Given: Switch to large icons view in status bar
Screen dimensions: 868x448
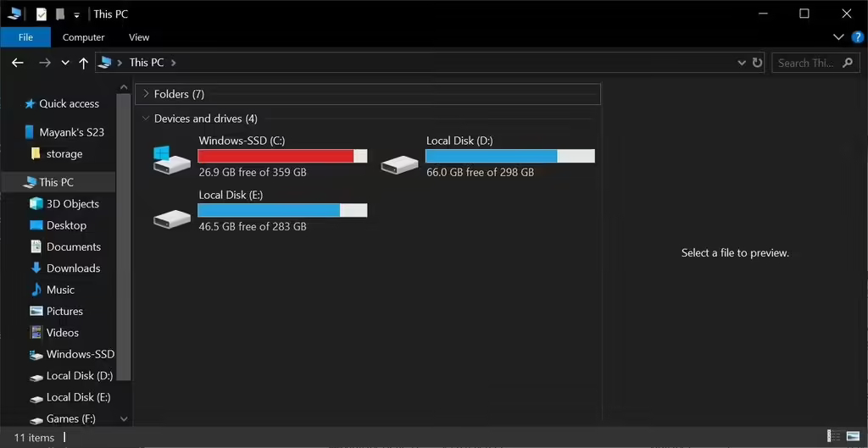Looking at the screenshot, I should (852, 437).
